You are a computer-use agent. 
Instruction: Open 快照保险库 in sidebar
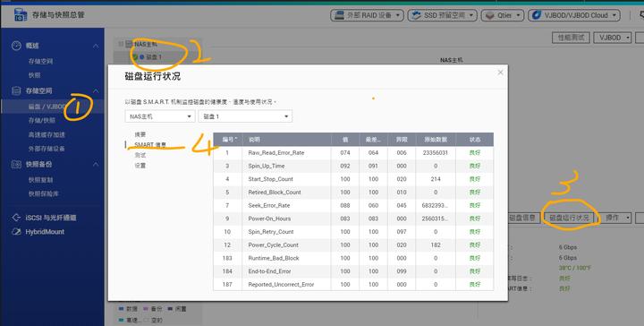click(x=44, y=193)
